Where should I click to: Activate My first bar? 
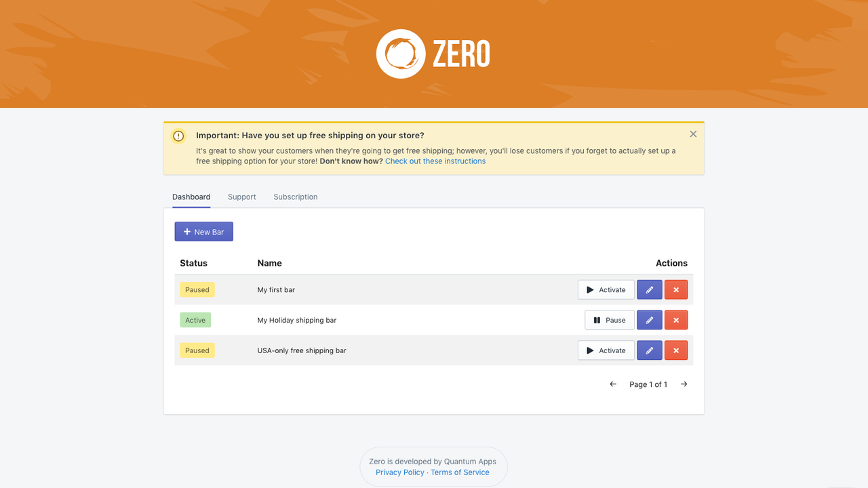pyautogui.click(x=606, y=289)
